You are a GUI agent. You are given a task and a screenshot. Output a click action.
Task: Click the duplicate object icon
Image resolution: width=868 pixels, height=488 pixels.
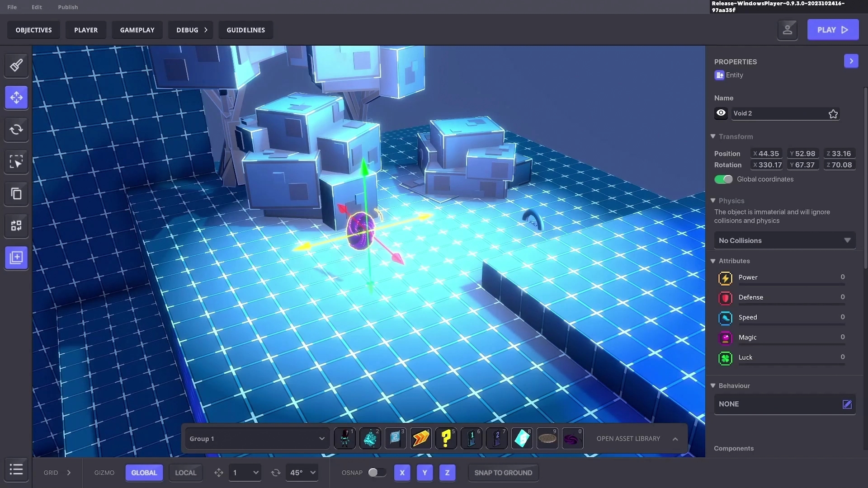click(16, 194)
